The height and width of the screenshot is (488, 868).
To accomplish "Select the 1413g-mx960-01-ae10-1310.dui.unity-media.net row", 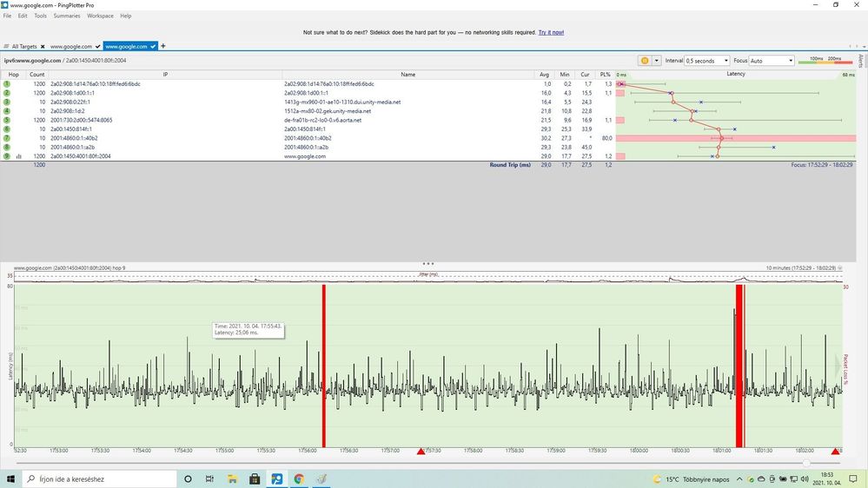I will pyautogui.click(x=309, y=102).
